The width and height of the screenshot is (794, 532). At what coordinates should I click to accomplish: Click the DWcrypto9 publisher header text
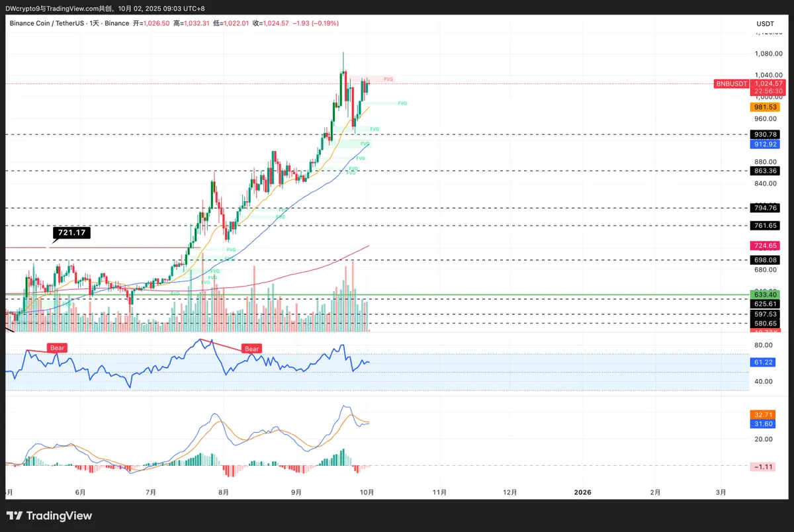pyautogui.click(x=21, y=8)
